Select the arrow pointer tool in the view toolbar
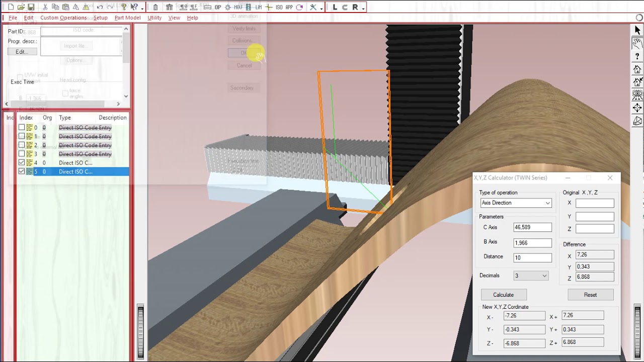Image resolution: width=644 pixels, height=362 pixels. click(x=637, y=31)
